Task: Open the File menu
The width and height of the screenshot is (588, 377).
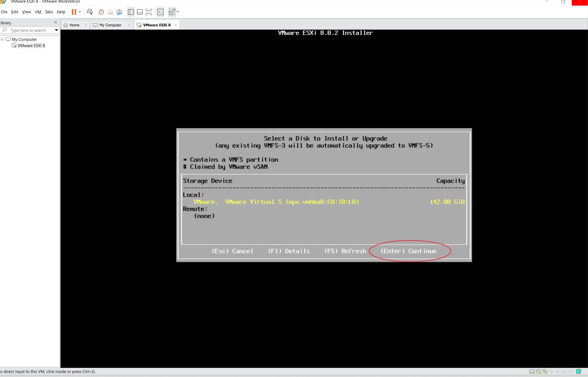Action: coord(4,12)
